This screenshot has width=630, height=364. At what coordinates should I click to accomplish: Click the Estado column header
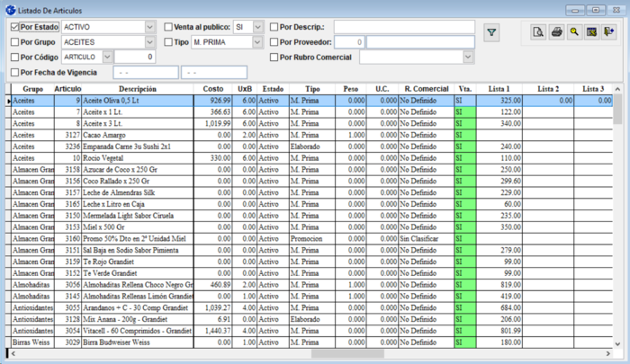(x=273, y=89)
